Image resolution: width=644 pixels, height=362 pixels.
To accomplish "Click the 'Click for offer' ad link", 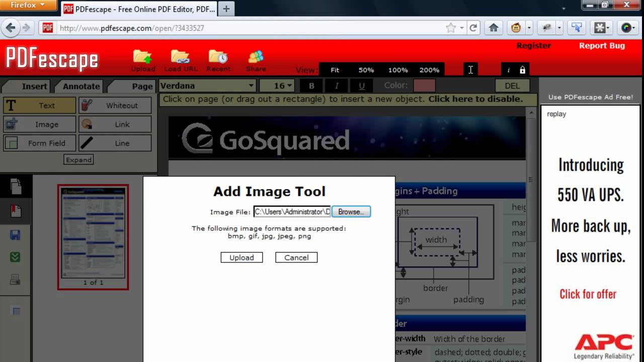I will pos(588,294).
